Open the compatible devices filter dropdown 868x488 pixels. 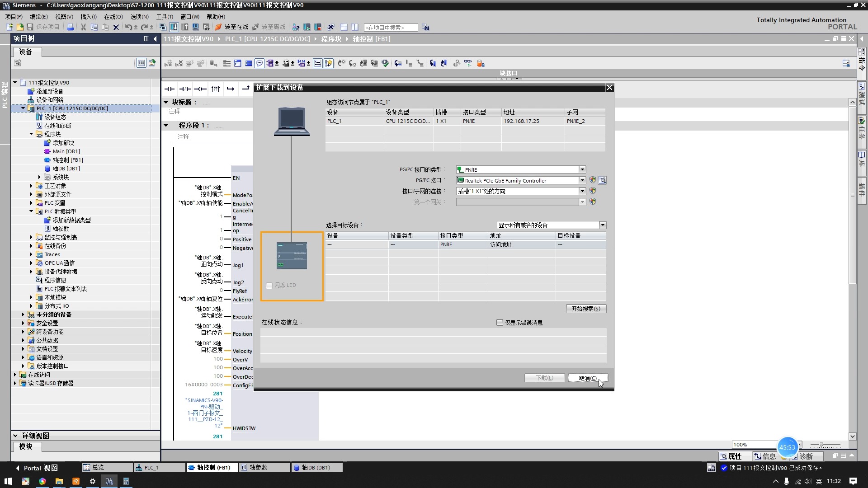pyautogui.click(x=602, y=225)
